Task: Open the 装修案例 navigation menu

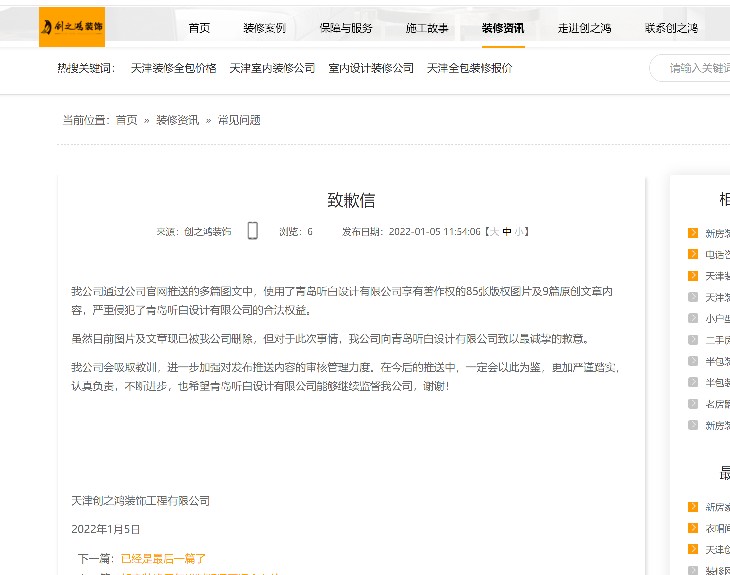Action: pyautogui.click(x=264, y=28)
